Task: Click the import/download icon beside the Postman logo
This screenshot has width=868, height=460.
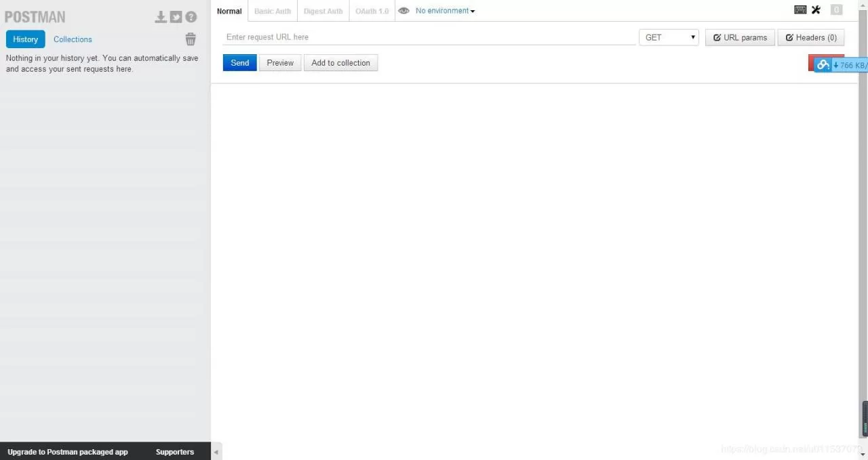Action: (161, 17)
